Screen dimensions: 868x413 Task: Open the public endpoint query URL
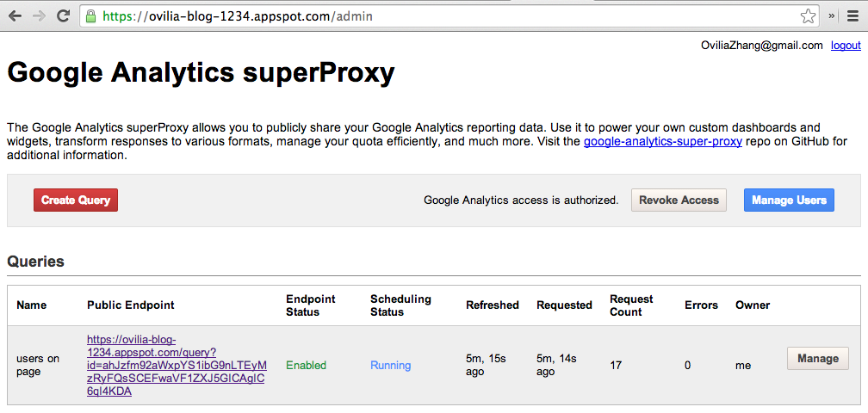(x=176, y=366)
